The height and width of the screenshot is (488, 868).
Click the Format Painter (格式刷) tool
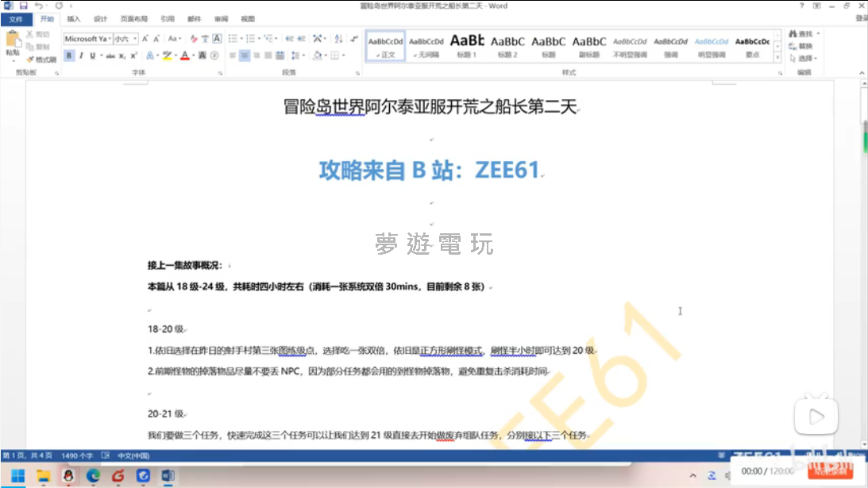tap(41, 60)
